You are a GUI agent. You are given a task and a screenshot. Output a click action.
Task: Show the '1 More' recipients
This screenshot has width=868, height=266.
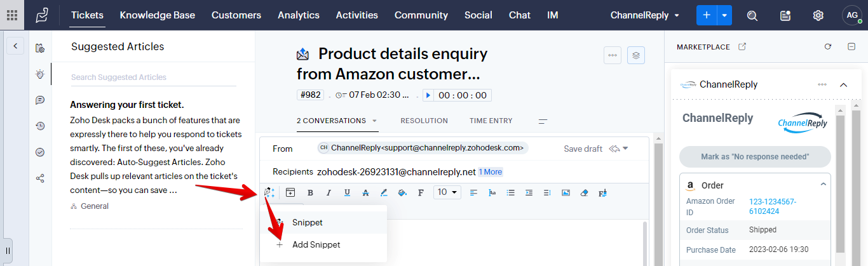click(491, 172)
